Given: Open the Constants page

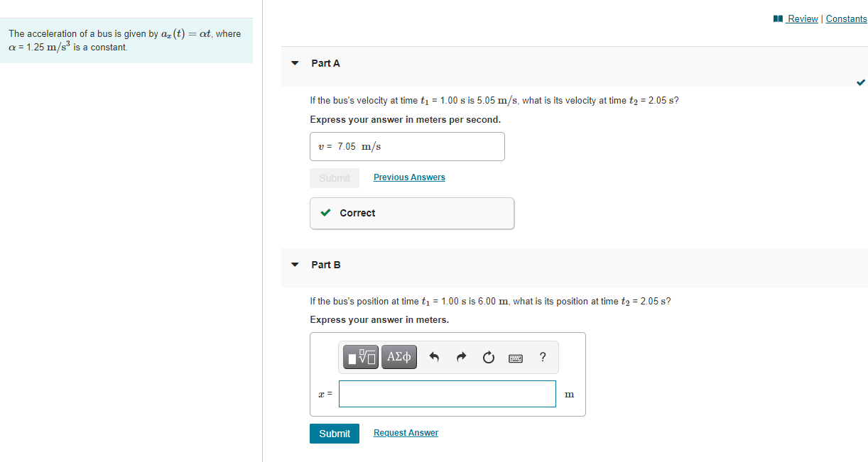Looking at the screenshot, I should coord(846,18).
